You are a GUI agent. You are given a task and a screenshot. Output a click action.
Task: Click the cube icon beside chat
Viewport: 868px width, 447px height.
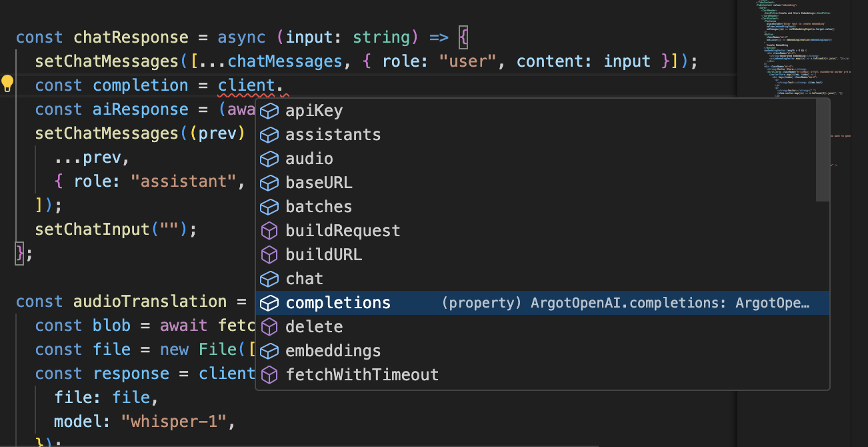click(269, 279)
